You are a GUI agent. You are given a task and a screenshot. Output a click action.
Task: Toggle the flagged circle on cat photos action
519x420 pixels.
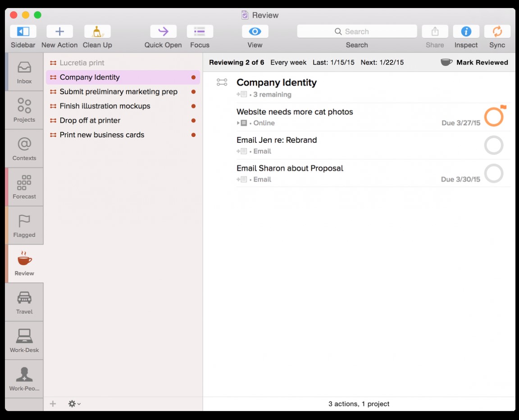coord(494,116)
